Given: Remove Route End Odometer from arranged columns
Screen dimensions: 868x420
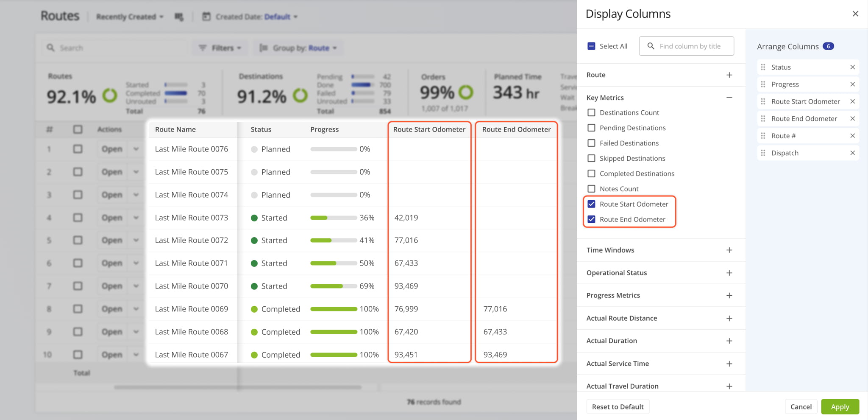Looking at the screenshot, I should click(x=852, y=119).
